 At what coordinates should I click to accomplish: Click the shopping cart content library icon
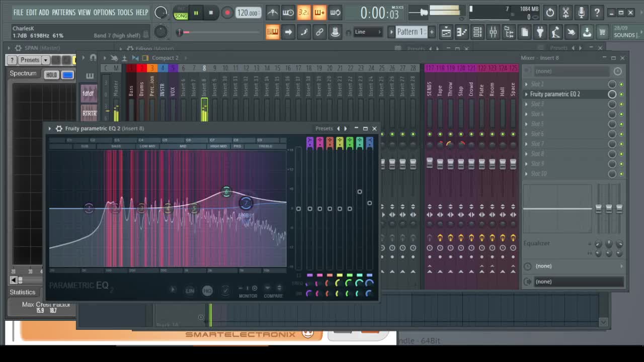click(x=602, y=33)
